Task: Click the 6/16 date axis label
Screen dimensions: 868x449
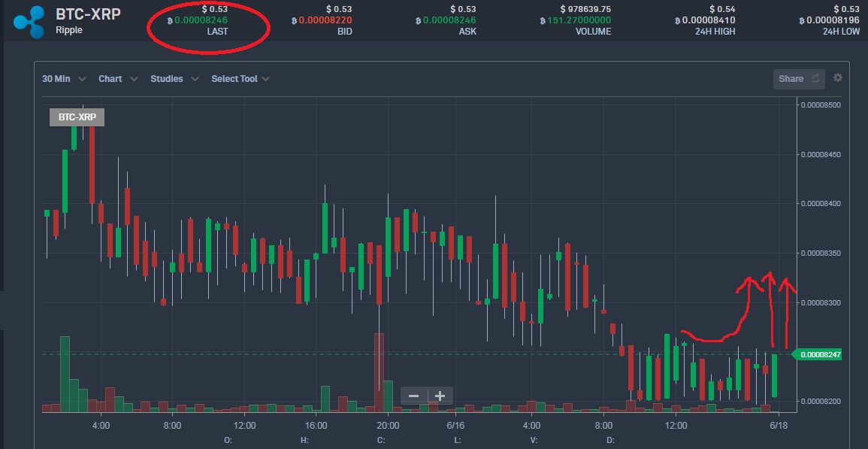Action: [x=455, y=426]
